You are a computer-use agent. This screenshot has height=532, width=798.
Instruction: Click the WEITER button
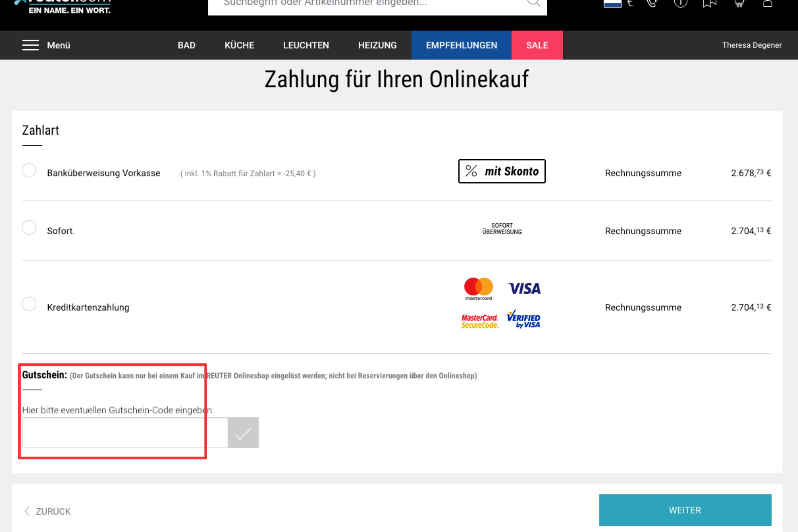point(685,510)
